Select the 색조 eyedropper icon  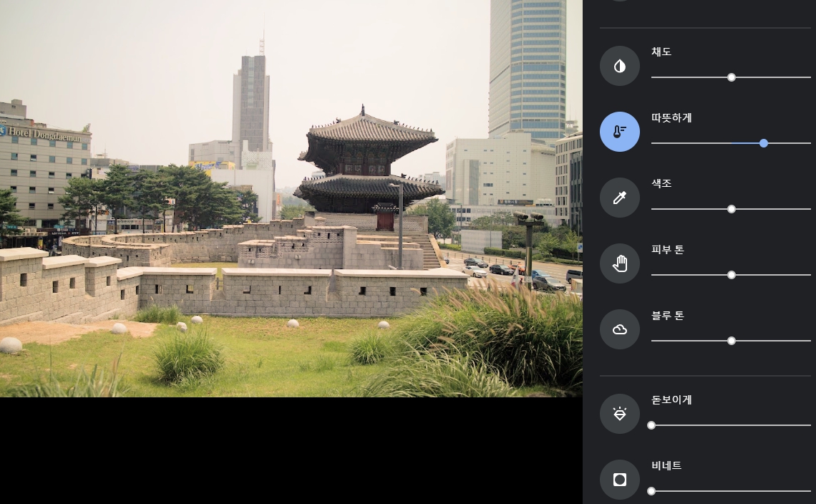[619, 198]
